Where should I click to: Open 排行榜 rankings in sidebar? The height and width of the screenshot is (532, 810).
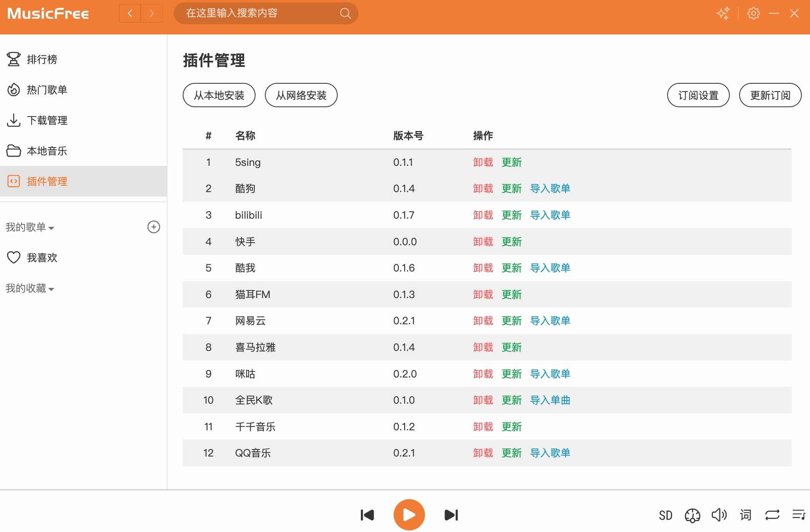83,59
